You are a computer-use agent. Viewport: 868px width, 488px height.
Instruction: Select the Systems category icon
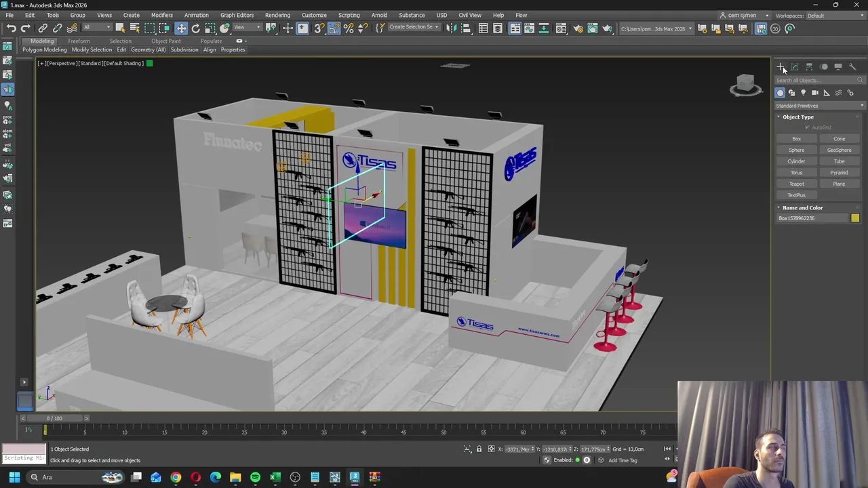pos(850,93)
